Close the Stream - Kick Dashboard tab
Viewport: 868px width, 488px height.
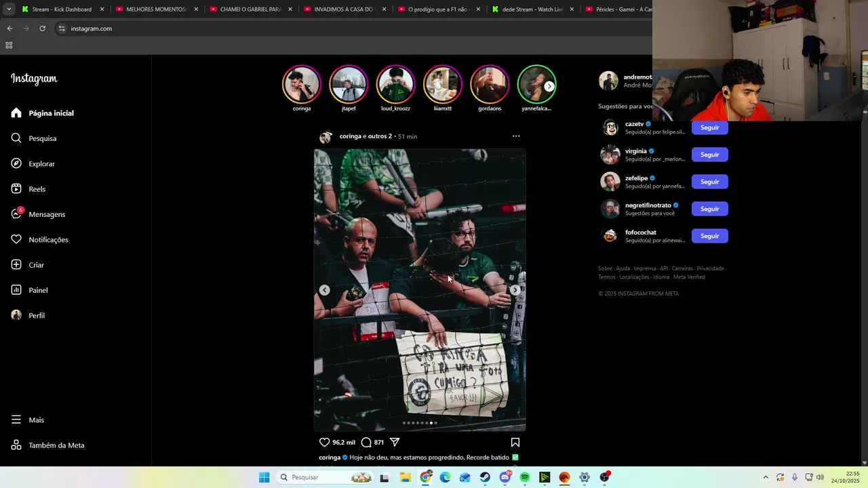click(102, 9)
